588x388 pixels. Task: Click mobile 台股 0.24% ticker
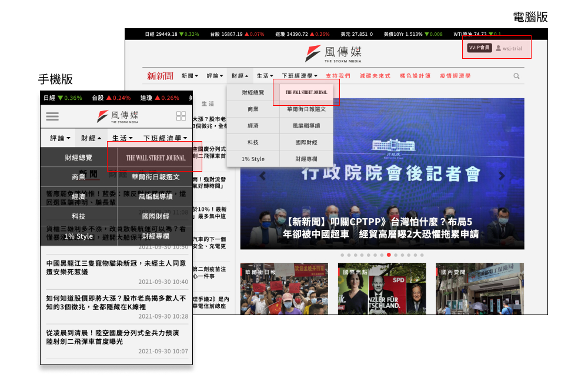pos(111,98)
